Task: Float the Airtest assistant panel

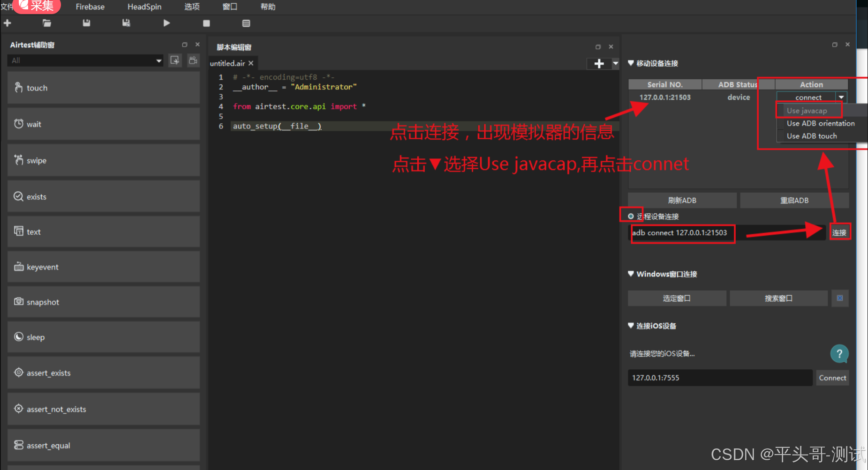Action: 185,45
